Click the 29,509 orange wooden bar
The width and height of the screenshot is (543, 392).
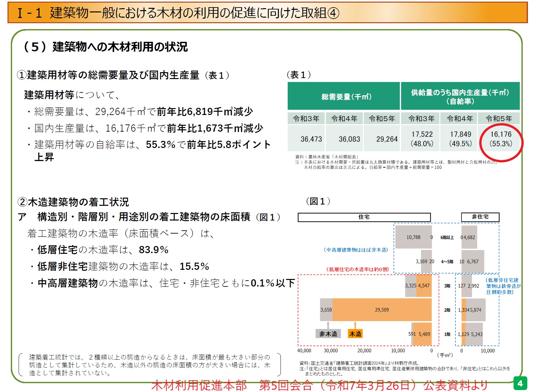click(382, 310)
